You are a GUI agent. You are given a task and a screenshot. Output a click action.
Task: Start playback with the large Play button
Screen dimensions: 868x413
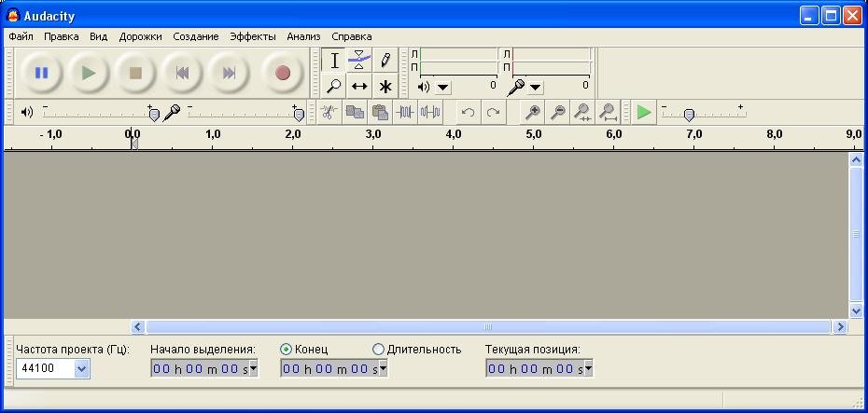[89, 73]
